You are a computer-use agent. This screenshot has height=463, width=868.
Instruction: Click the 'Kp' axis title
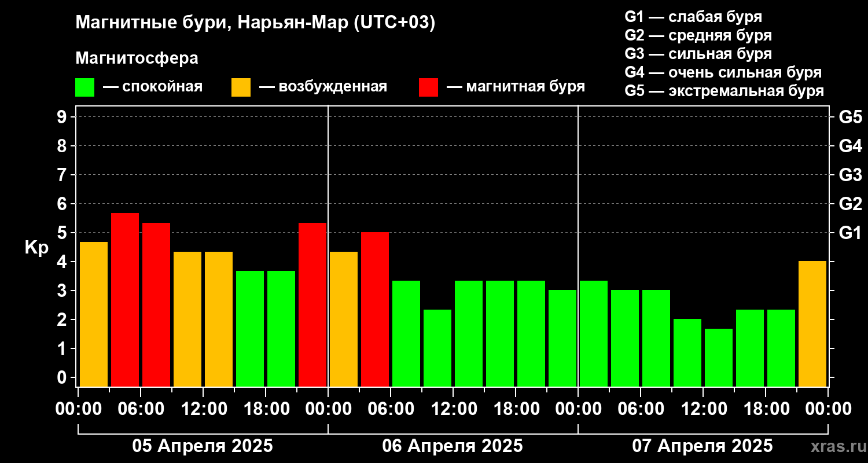(x=36, y=248)
